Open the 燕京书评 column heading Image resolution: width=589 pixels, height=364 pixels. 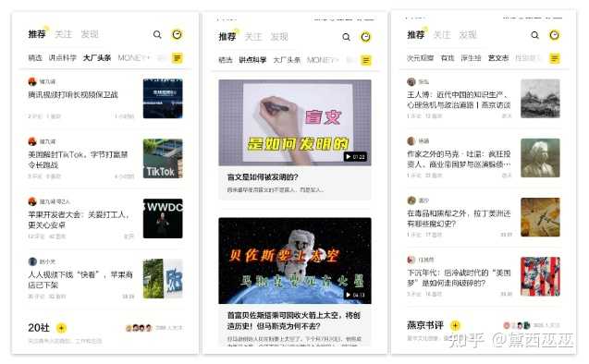coord(425,325)
